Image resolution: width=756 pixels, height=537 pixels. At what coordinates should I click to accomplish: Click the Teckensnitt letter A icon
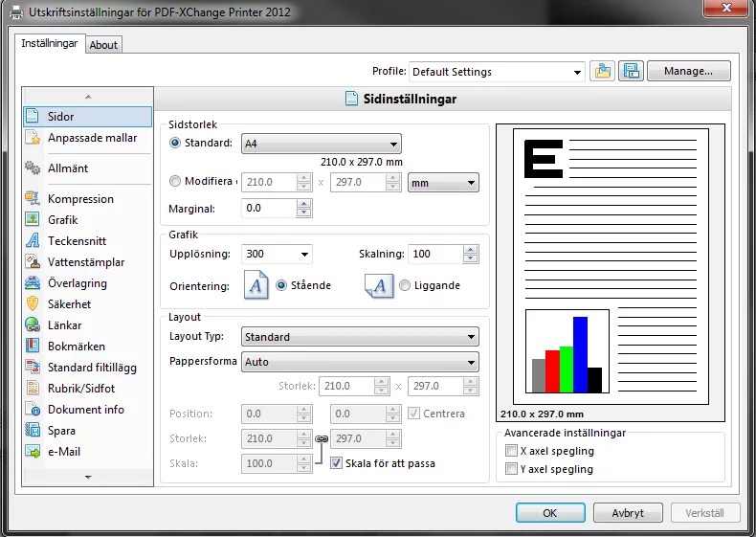[x=33, y=240]
